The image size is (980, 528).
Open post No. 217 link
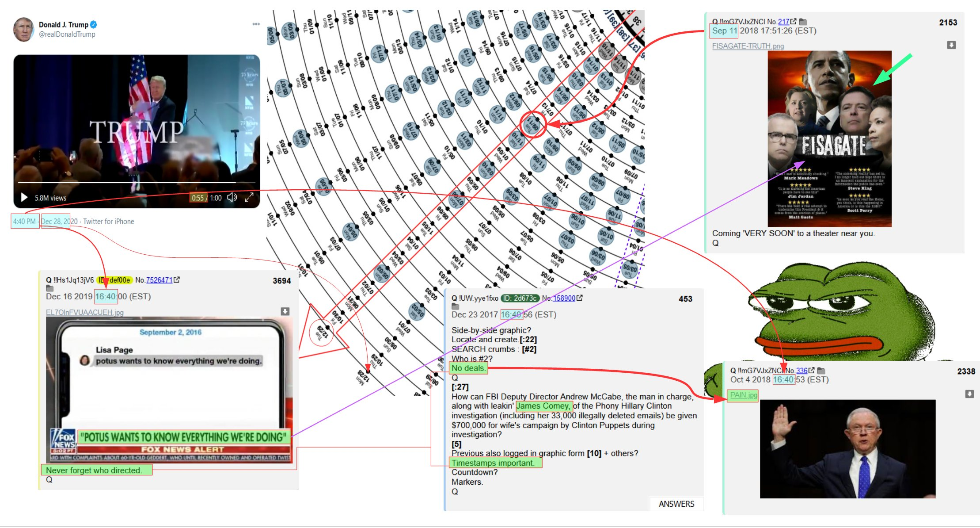pos(783,22)
